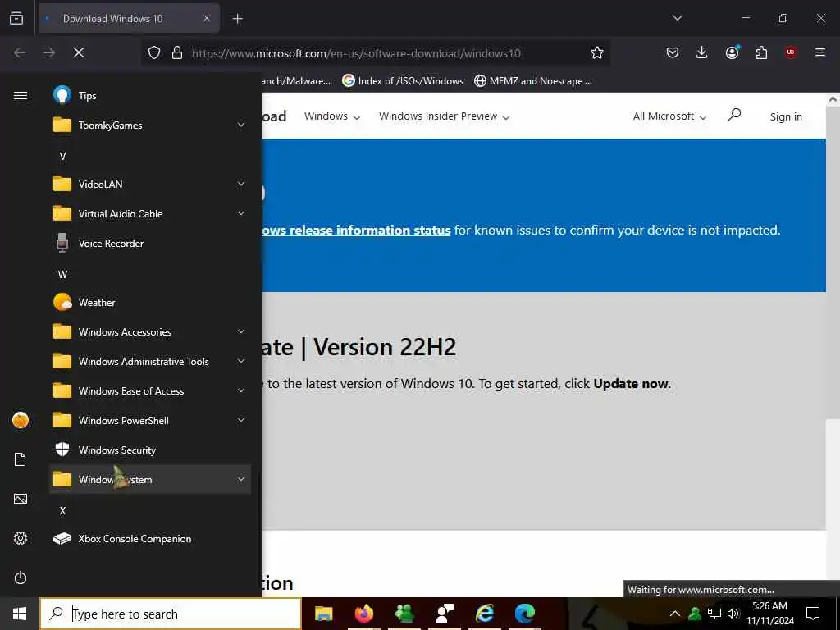This screenshot has width=840, height=630.
Task: Jump to letter W in app list
Action: 62,274
